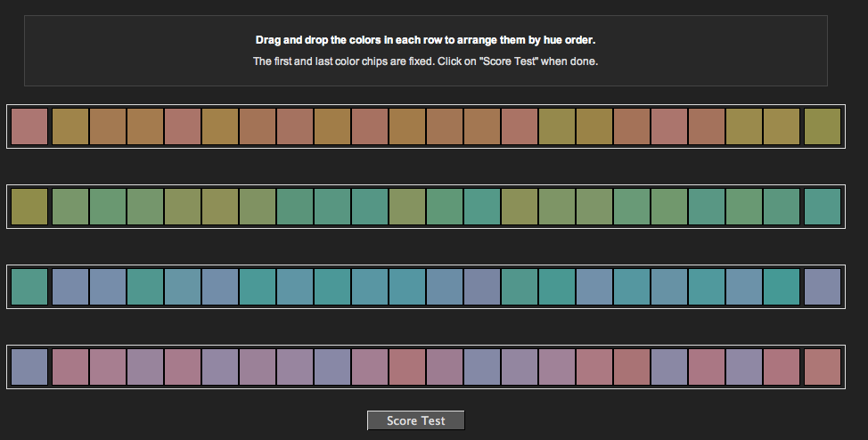Select the fixed teal chip ending the second row

822,207
